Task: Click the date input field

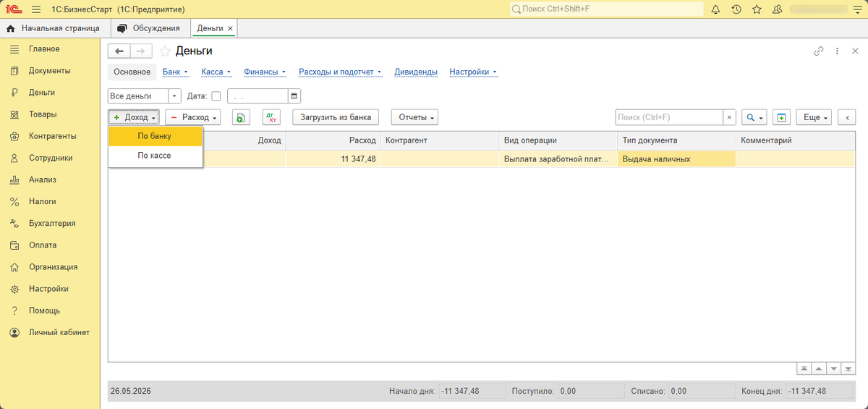Action: click(258, 96)
